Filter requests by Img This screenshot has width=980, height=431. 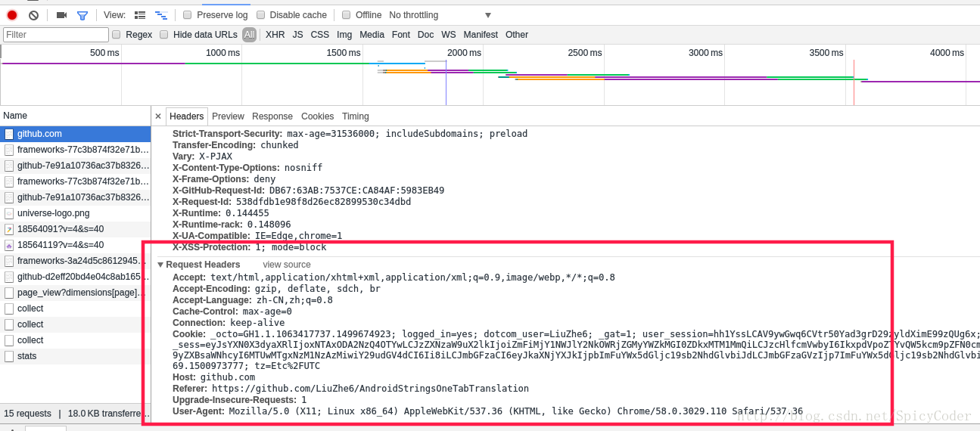pos(344,35)
